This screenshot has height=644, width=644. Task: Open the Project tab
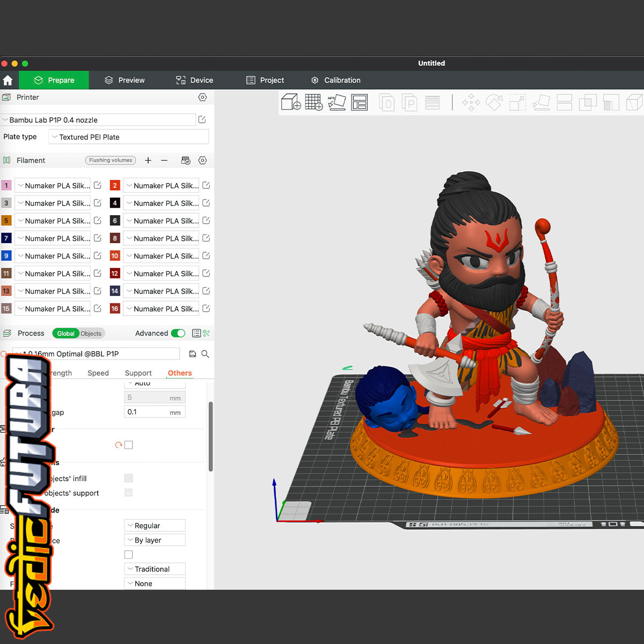click(x=265, y=80)
